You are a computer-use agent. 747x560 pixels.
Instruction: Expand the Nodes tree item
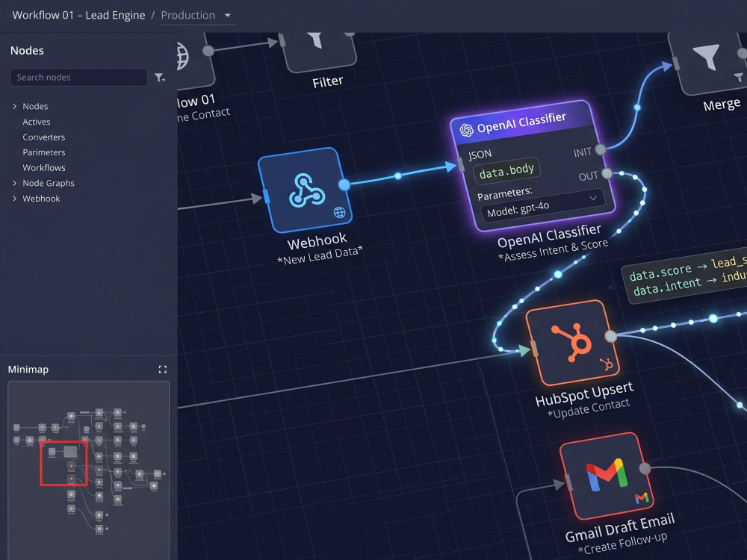click(x=14, y=106)
